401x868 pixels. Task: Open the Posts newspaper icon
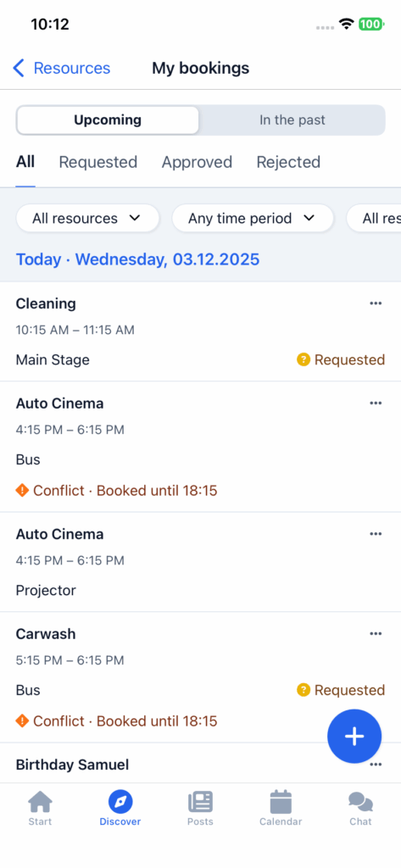coord(200,802)
